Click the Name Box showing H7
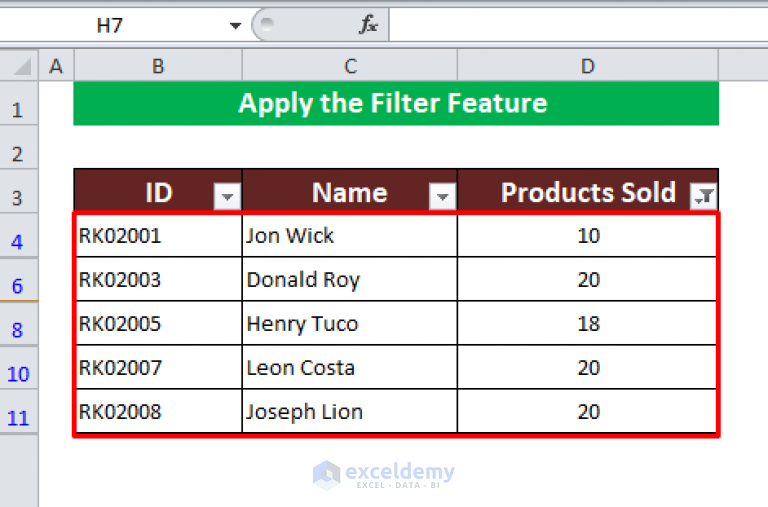 pyautogui.click(x=110, y=25)
